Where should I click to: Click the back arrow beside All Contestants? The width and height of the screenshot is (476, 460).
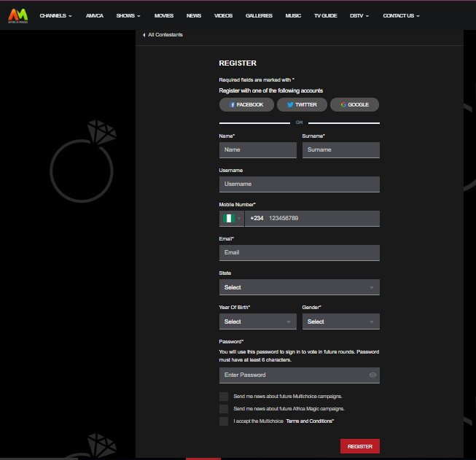point(144,35)
